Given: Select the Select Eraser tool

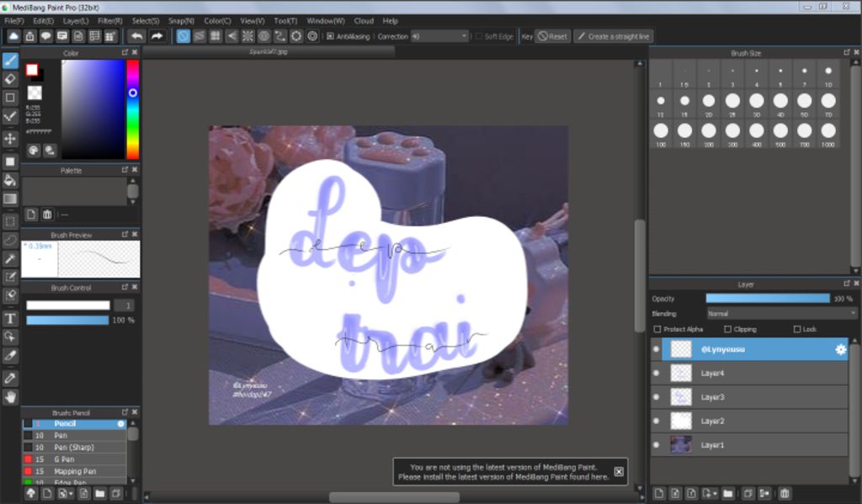Looking at the screenshot, I should 10,295.
